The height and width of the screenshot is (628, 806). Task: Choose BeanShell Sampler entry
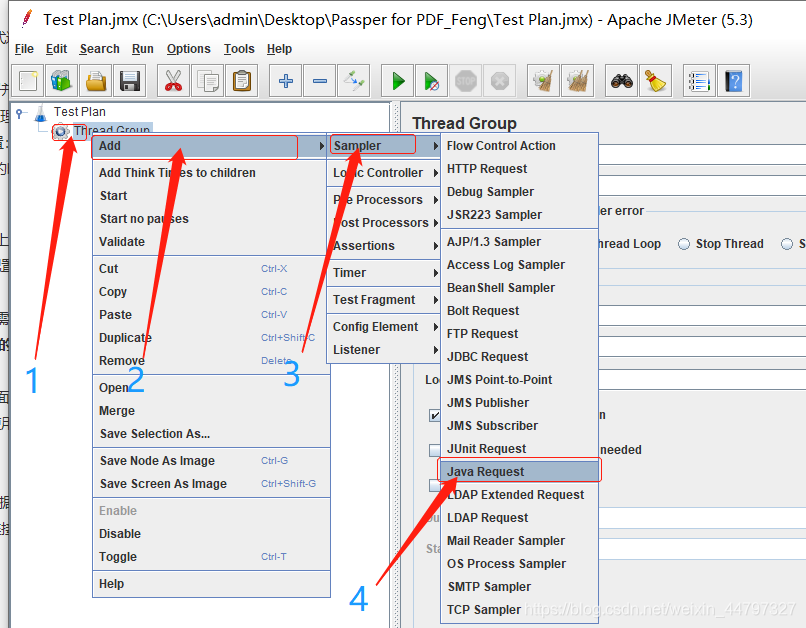pyautogui.click(x=520, y=288)
